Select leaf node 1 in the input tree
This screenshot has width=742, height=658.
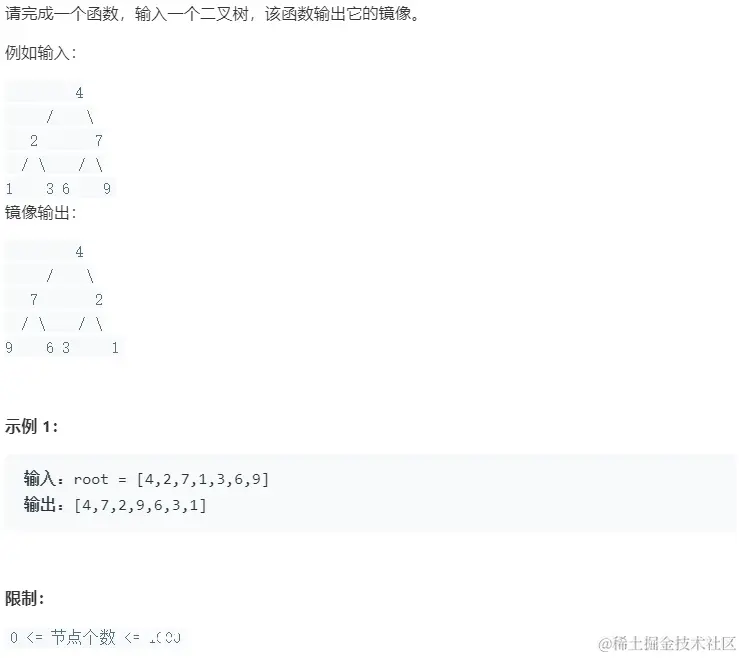(x=9, y=189)
